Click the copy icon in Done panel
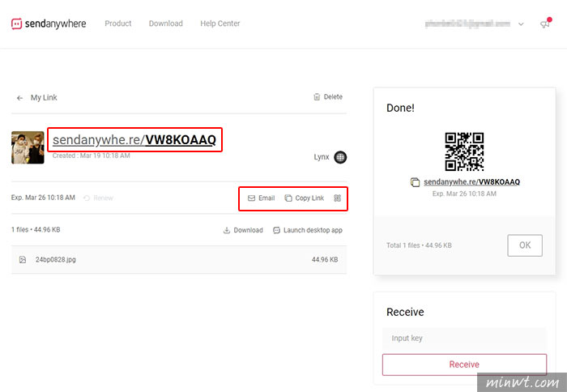Screen dimensions: 567x392 point(415,182)
